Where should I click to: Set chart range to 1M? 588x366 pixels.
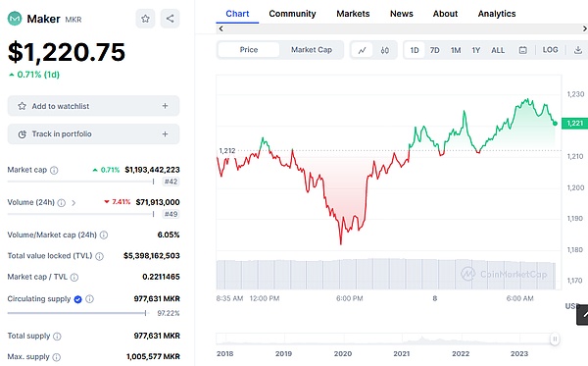[456, 50]
